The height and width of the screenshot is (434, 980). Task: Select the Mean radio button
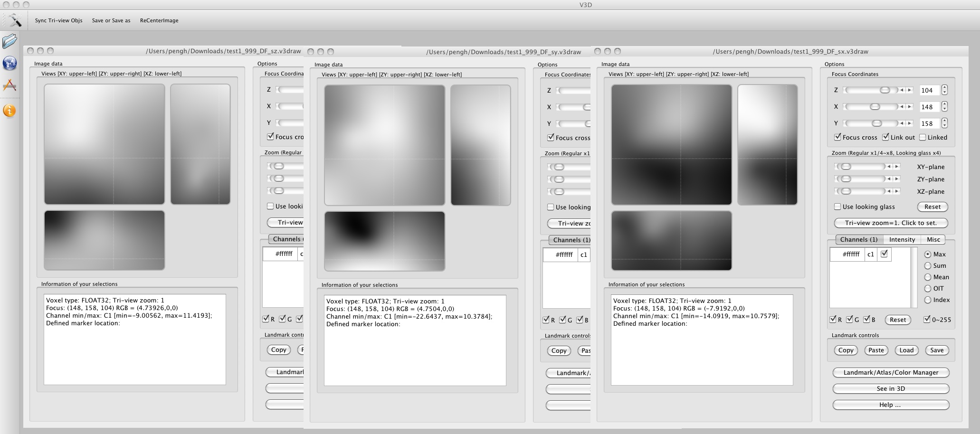point(927,277)
